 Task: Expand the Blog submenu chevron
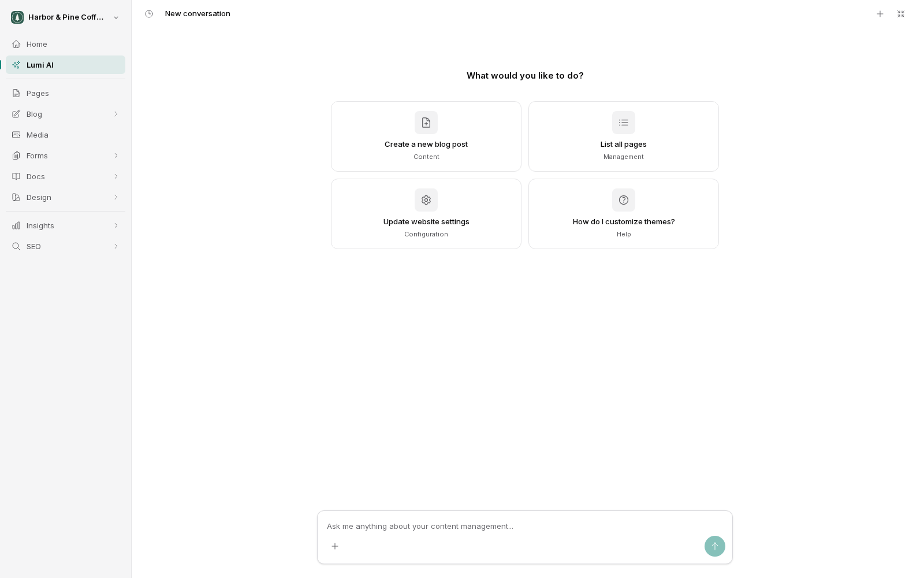[115, 114]
